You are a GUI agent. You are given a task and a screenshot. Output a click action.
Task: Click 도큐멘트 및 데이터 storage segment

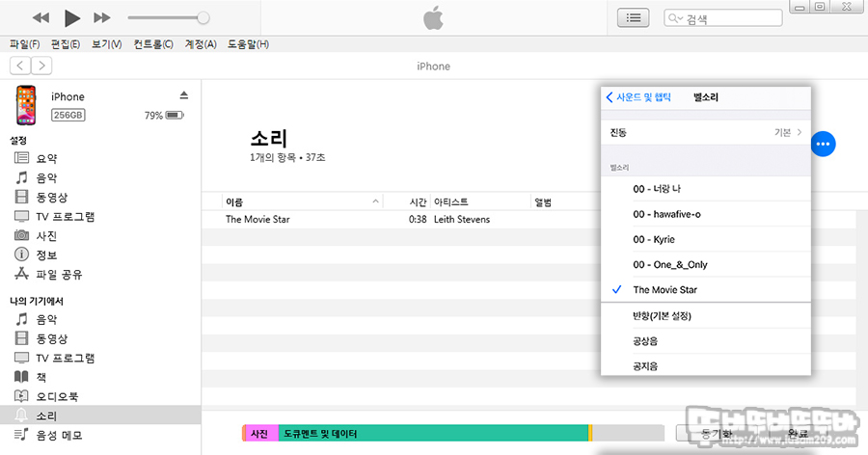(x=433, y=434)
